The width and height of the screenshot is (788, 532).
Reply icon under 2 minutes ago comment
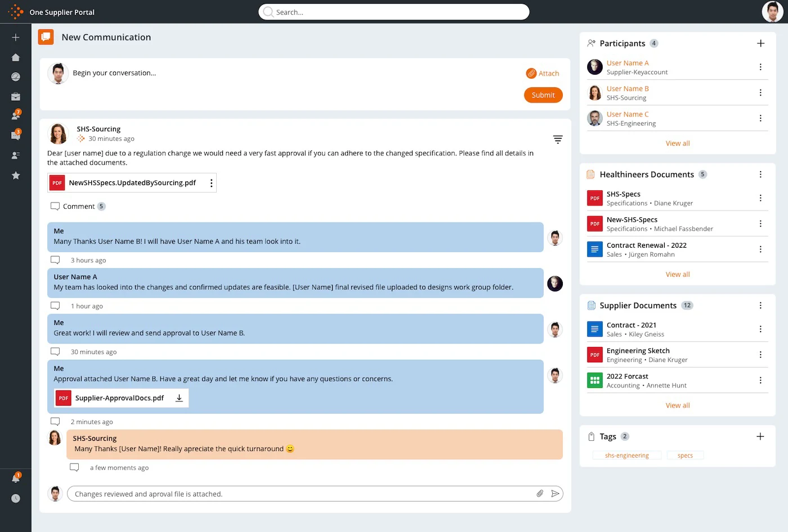55,422
